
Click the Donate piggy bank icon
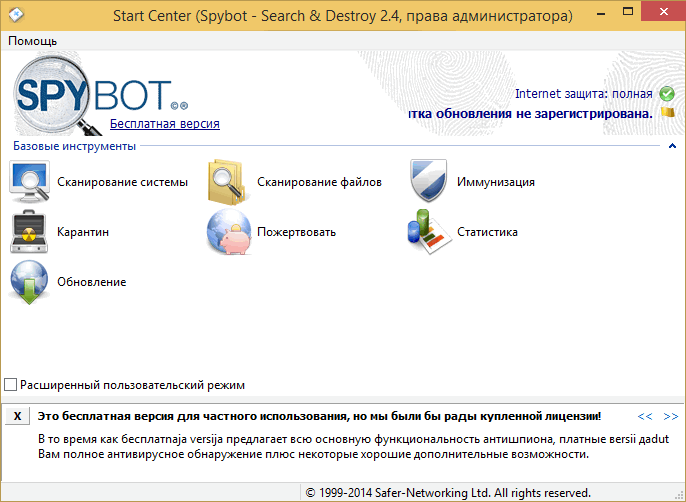(x=229, y=232)
